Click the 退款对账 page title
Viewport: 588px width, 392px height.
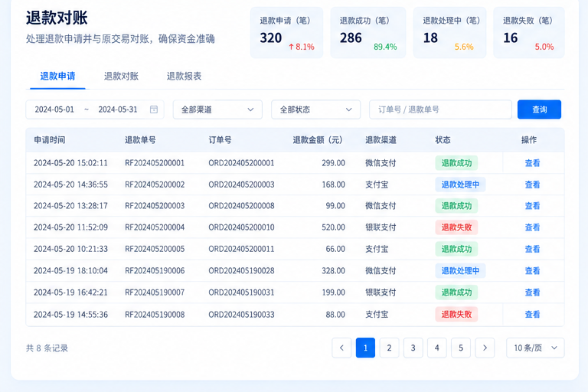click(57, 18)
